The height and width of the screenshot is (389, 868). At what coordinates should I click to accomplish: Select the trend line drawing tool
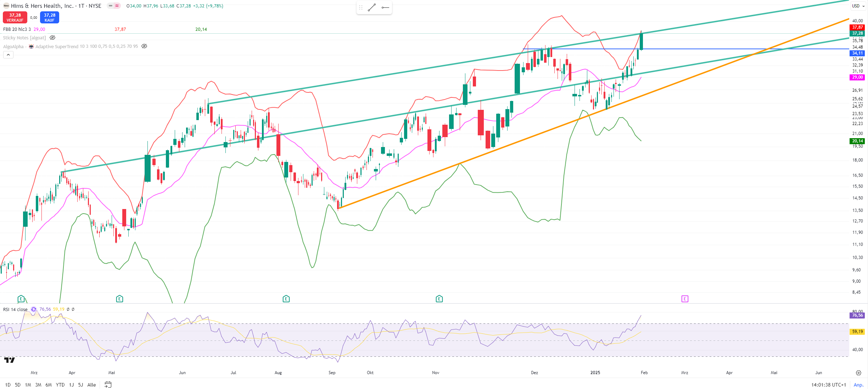tap(371, 7)
